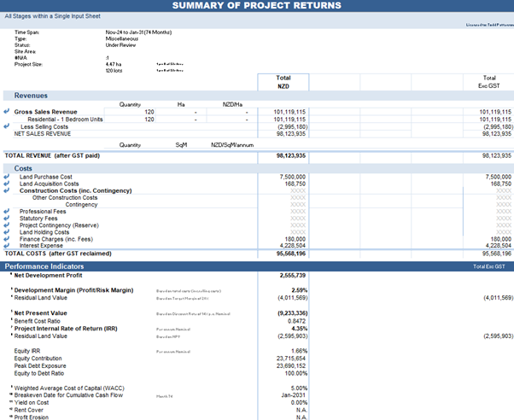Click the blue arrow beside Gross Sales Revenue
Viewport: 514px width, 420px height.
tap(7, 112)
